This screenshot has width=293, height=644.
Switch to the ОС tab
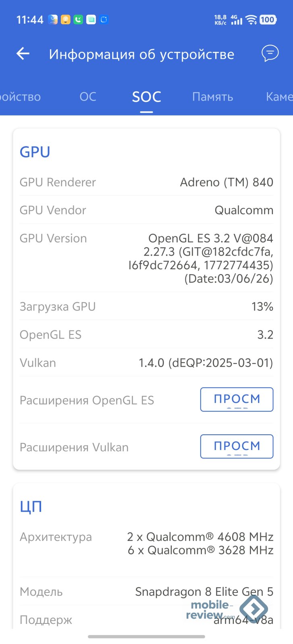(88, 97)
